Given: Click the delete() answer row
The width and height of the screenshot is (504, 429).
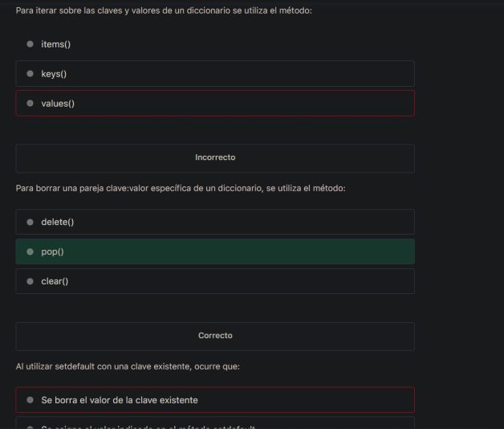Looking at the screenshot, I should (x=215, y=222).
